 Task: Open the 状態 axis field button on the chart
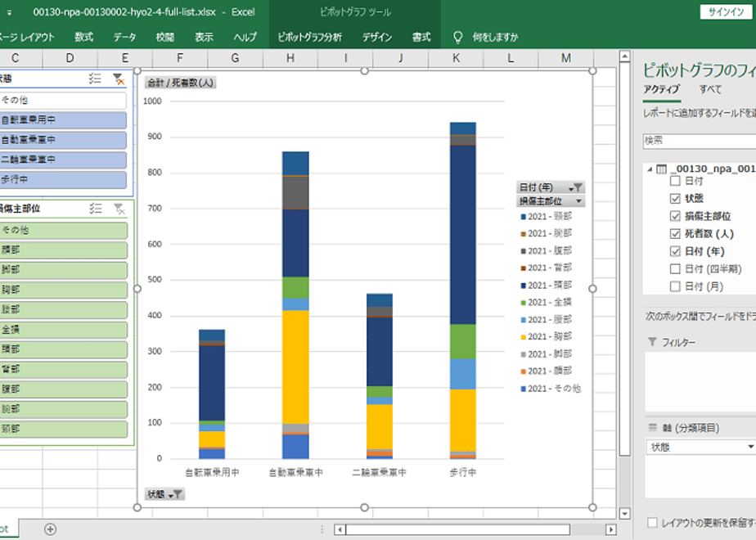pos(164,494)
